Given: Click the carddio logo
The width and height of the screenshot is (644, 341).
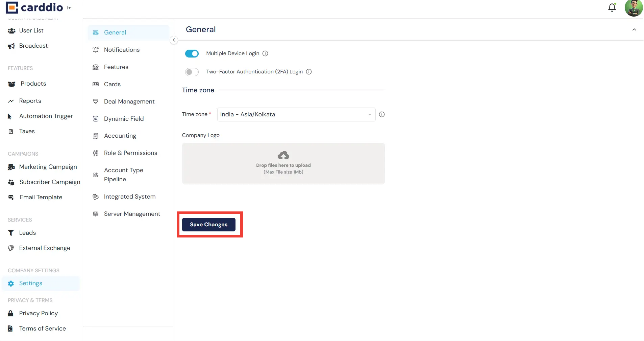Looking at the screenshot, I should [x=34, y=7].
